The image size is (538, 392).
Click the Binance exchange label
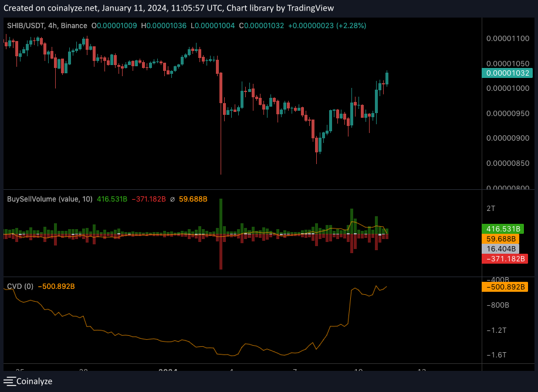coord(75,26)
